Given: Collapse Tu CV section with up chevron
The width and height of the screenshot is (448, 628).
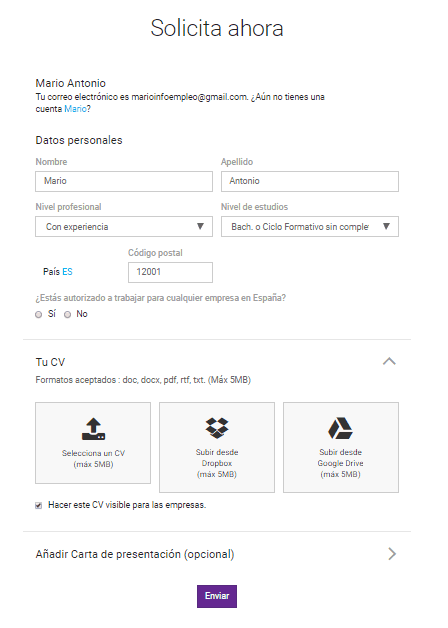Looking at the screenshot, I should pos(389,361).
